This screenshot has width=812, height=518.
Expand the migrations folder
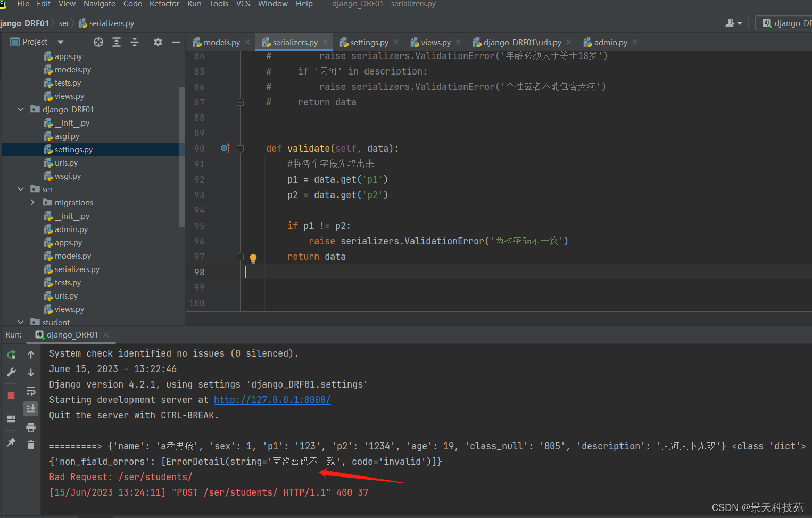click(32, 202)
